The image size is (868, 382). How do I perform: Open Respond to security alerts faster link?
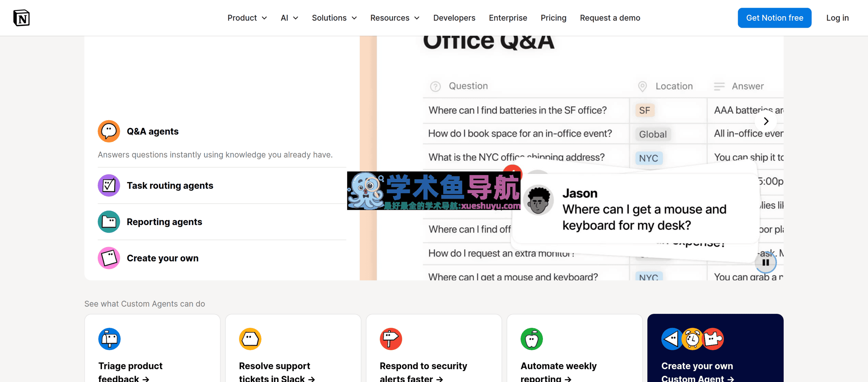point(423,372)
